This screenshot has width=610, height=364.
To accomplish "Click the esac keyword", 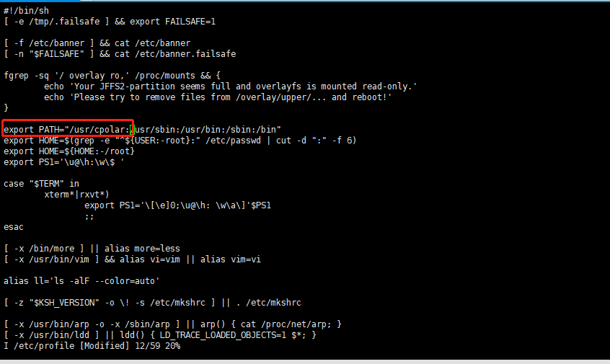I will click(x=14, y=227).
